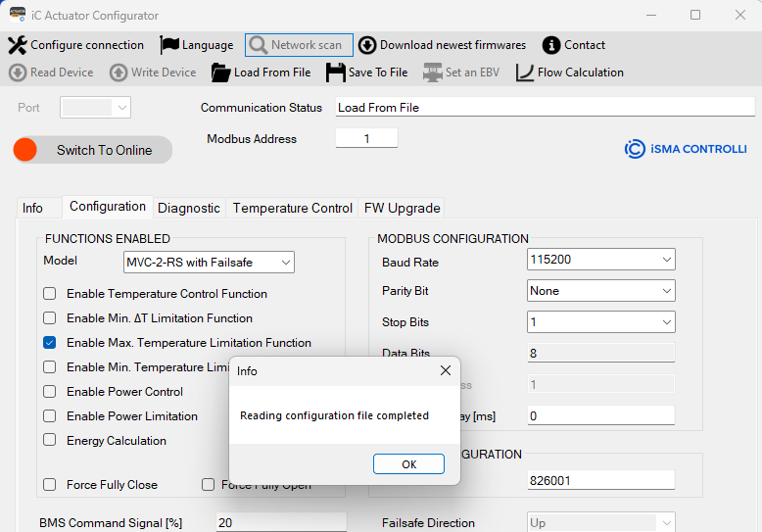Viewport: 762px width, 532px height.
Task: Click the field showing 826001
Action: pos(601,480)
